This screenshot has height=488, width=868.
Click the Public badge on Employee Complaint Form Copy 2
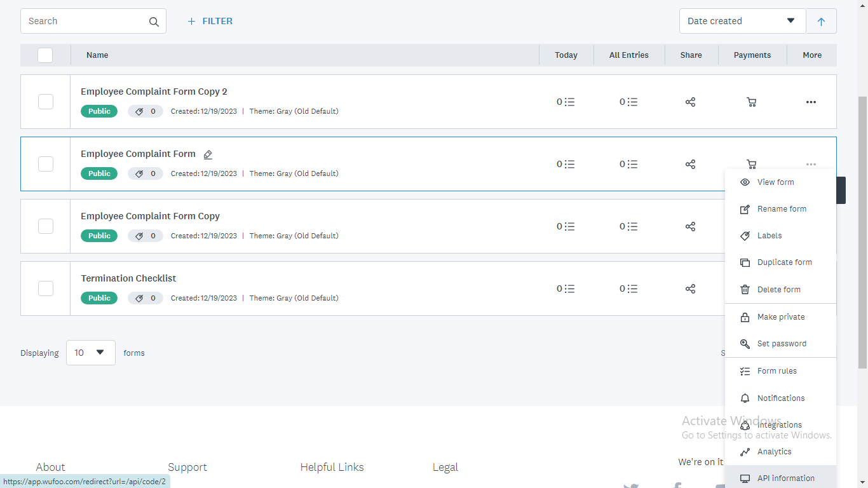(x=99, y=111)
